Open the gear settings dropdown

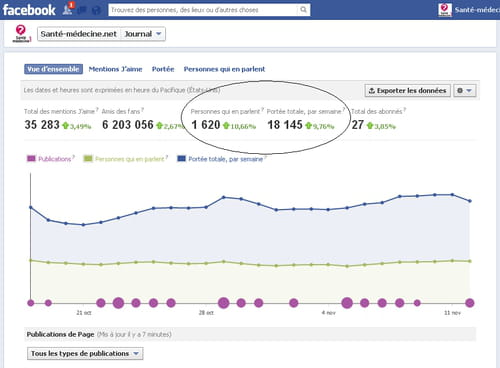point(464,90)
